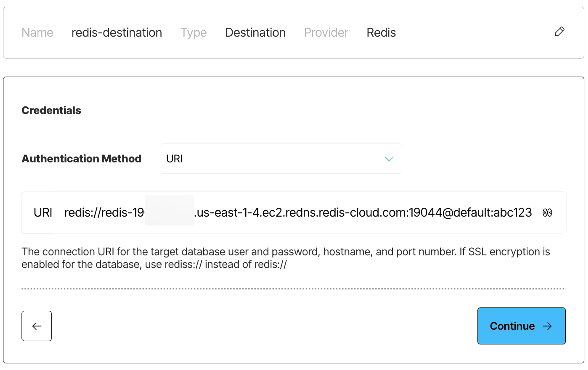
Task: Click the right arrow inside Continue
Action: [x=547, y=326]
